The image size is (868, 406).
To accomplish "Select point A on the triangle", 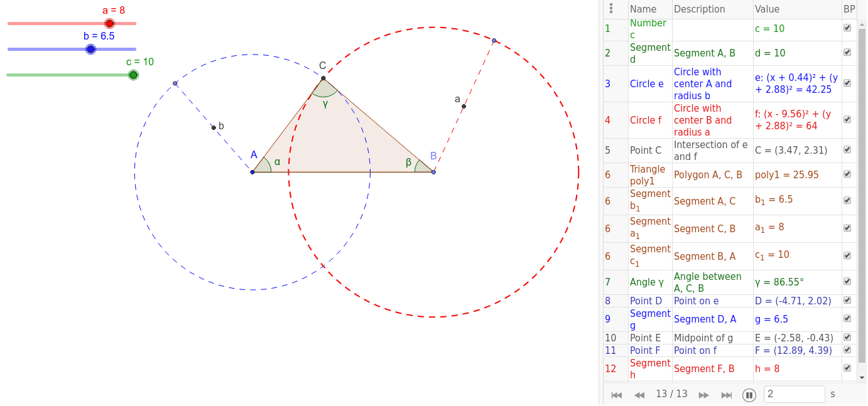I will pos(252,172).
